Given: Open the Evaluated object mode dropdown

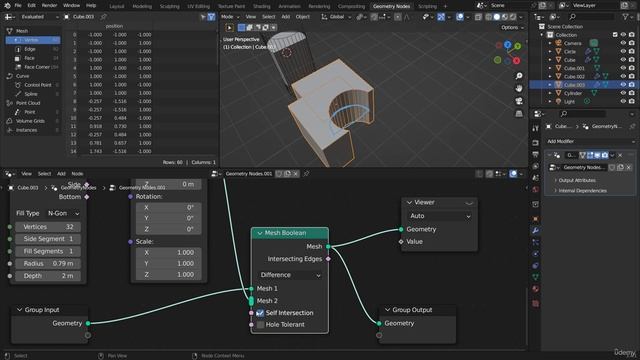Looking at the screenshot, I should coord(39,17).
